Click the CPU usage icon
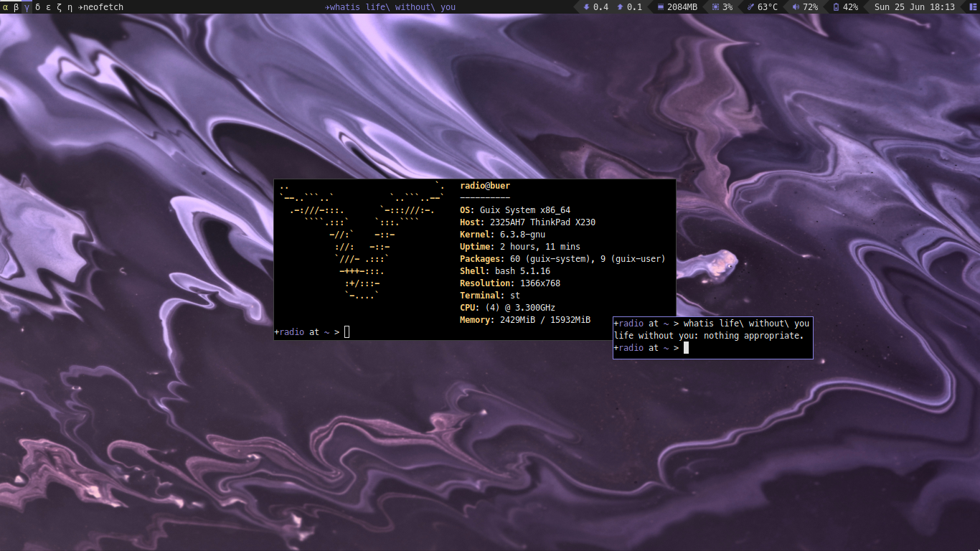This screenshot has width=980, height=551. tap(715, 6)
